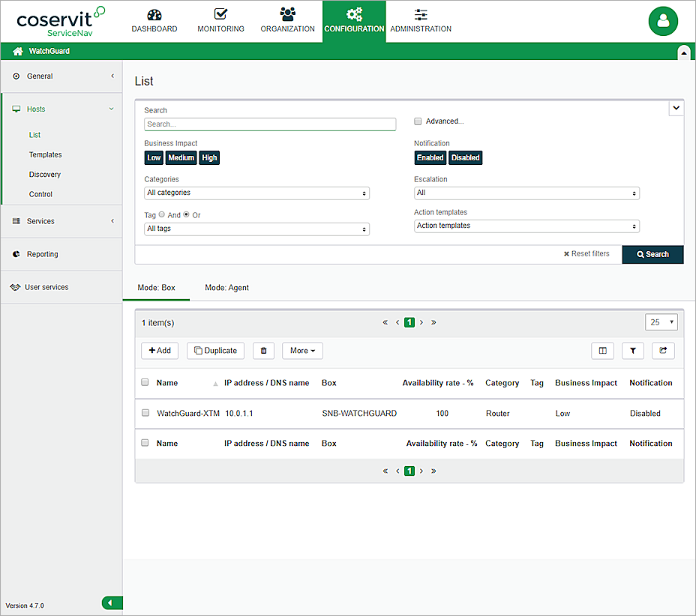Open the All categories dropdown
This screenshot has height=616, width=696.
(x=256, y=193)
